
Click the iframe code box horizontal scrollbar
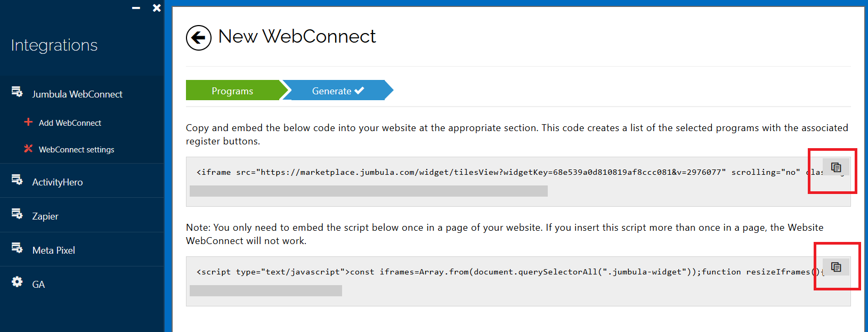tap(368, 191)
